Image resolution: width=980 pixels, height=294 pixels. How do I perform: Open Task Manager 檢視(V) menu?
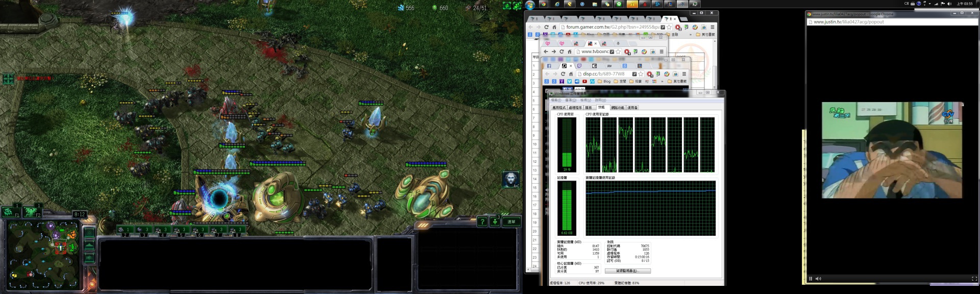(x=585, y=100)
